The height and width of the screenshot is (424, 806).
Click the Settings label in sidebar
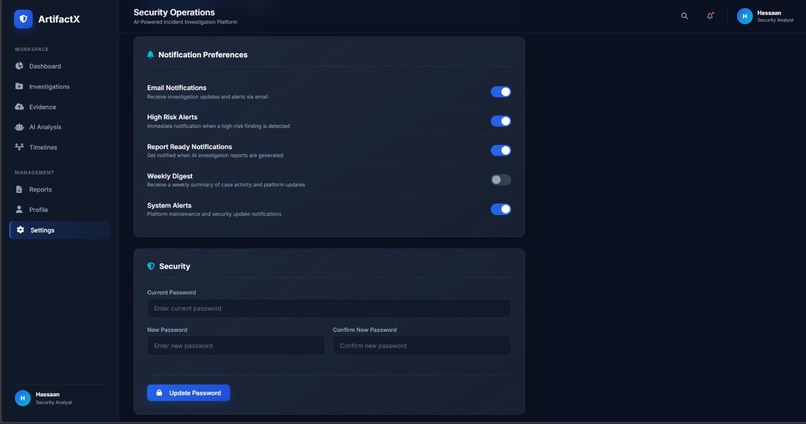[x=42, y=230]
